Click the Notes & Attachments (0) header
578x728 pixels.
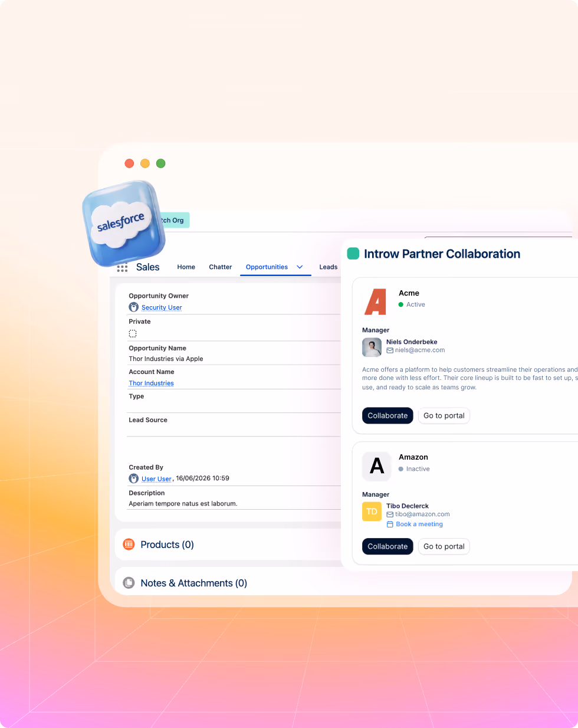pyautogui.click(x=193, y=583)
